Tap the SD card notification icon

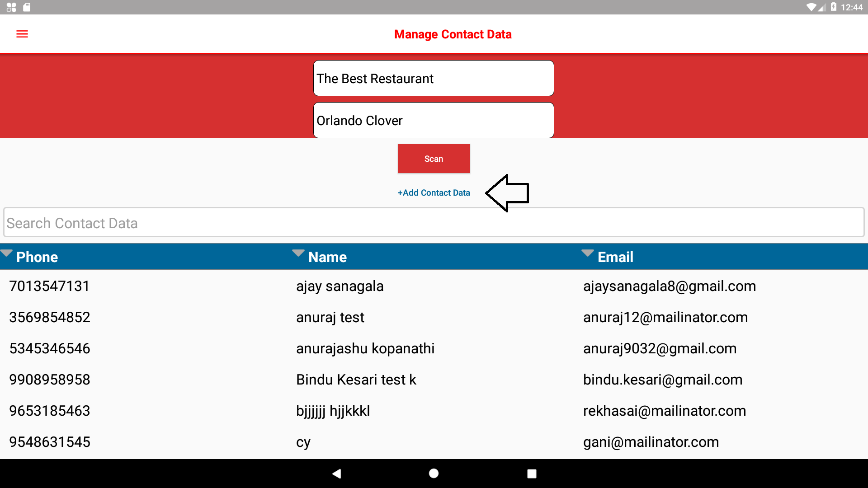pyautogui.click(x=27, y=7)
